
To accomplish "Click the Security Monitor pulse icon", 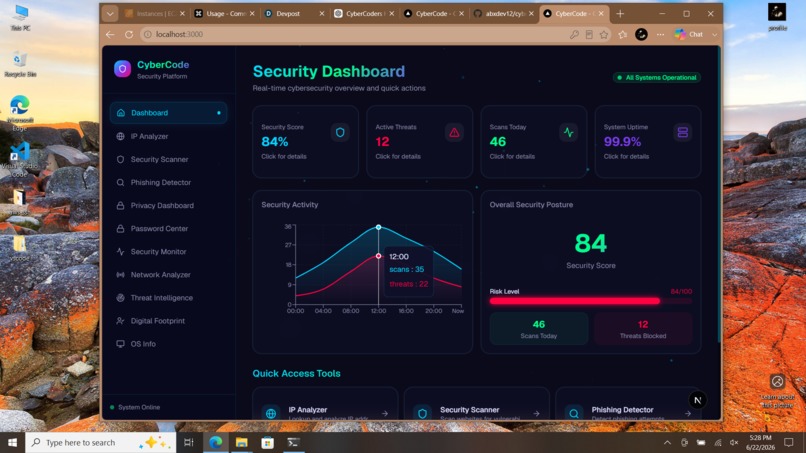I will 120,251.
